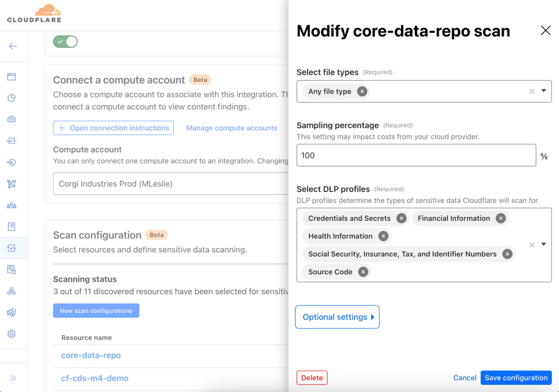Viewport: 559px width, 392px height.
Task: Toggle the green integration switch off
Action: click(65, 42)
